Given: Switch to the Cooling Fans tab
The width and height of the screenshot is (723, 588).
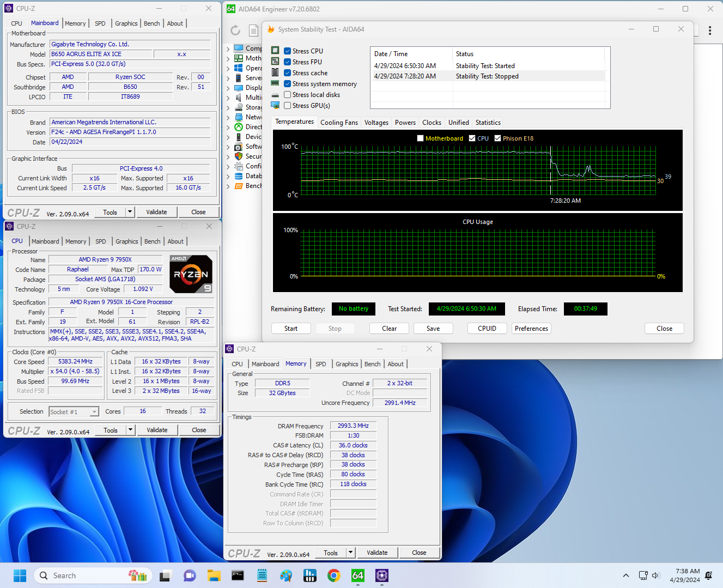Looking at the screenshot, I should [x=339, y=123].
